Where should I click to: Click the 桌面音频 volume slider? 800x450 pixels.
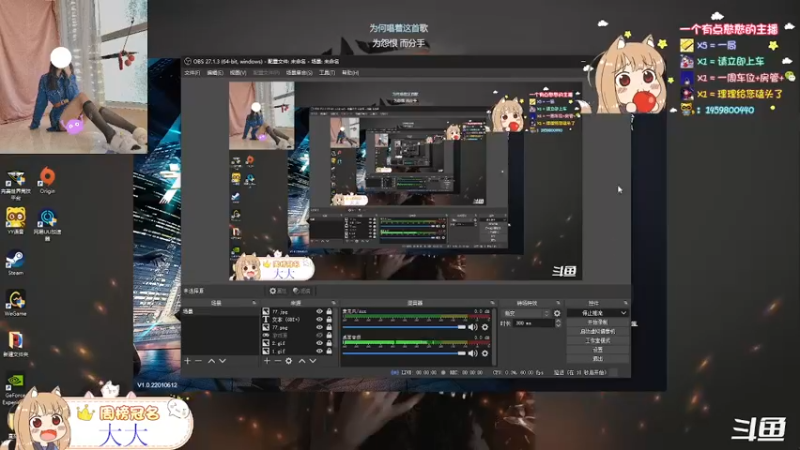[404, 353]
